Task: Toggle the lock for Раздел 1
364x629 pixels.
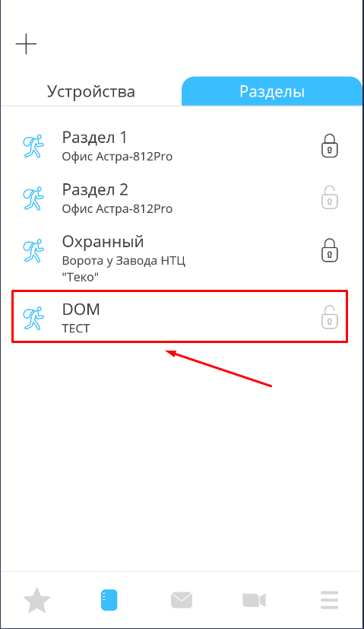Action: coord(330,145)
